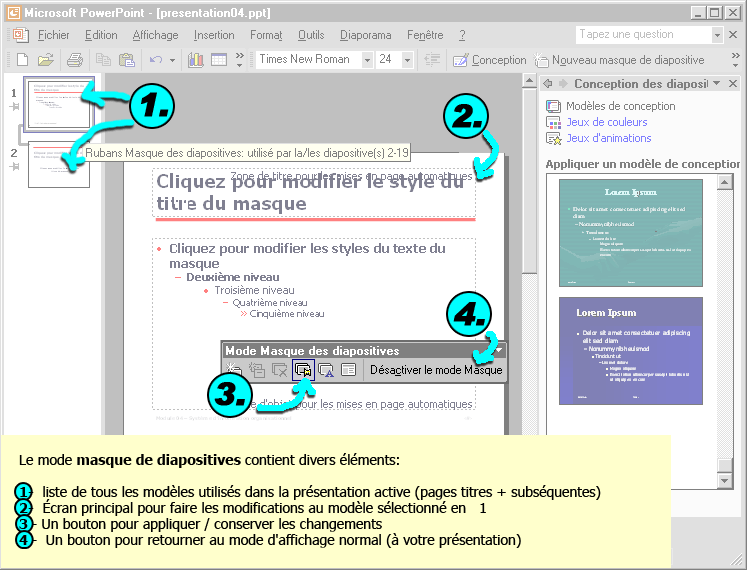Click the Jeux d'animations icon

tap(554, 139)
